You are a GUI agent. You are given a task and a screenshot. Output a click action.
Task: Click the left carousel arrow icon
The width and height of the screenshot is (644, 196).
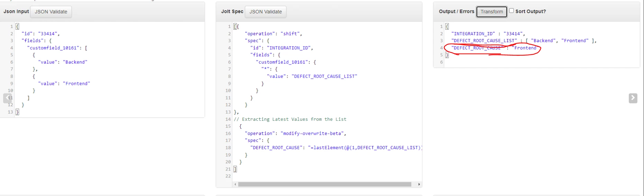tap(8, 98)
